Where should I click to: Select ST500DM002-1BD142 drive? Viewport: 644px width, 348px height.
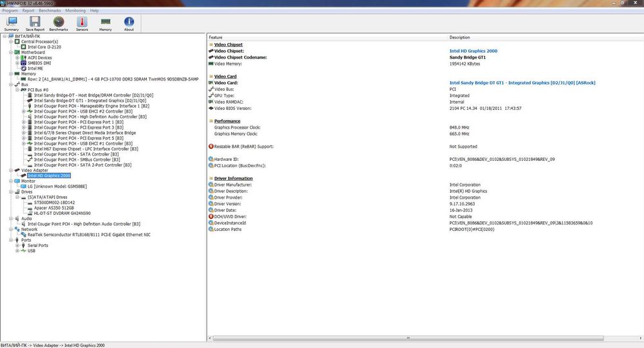pyautogui.click(x=54, y=203)
